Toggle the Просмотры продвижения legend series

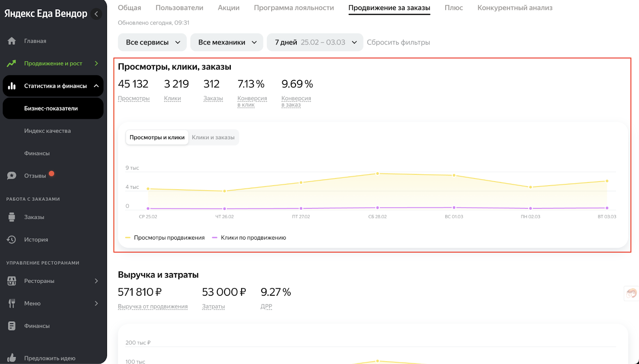[165, 237]
